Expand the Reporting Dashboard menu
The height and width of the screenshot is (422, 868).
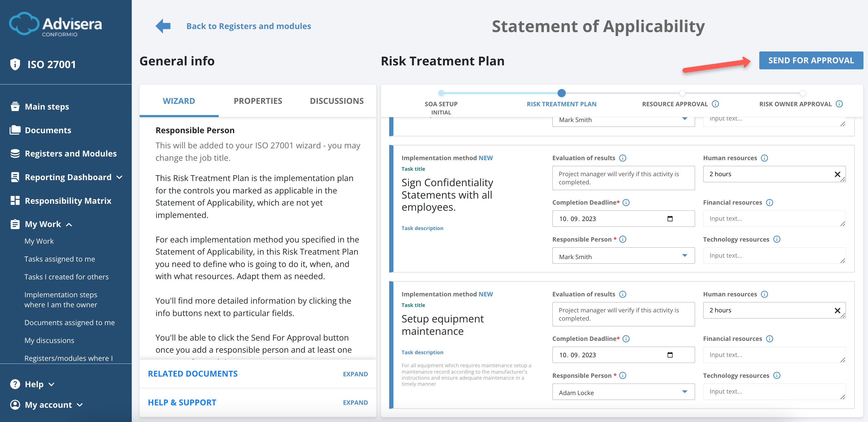[120, 177]
